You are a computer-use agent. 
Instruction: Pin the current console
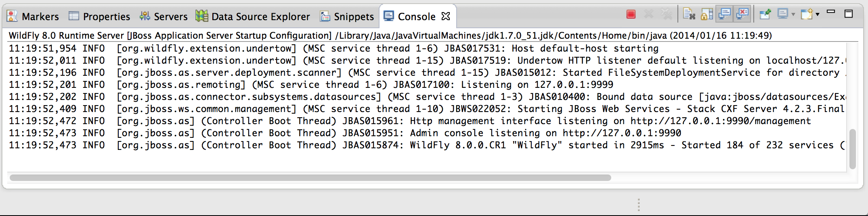[x=765, y=15]
